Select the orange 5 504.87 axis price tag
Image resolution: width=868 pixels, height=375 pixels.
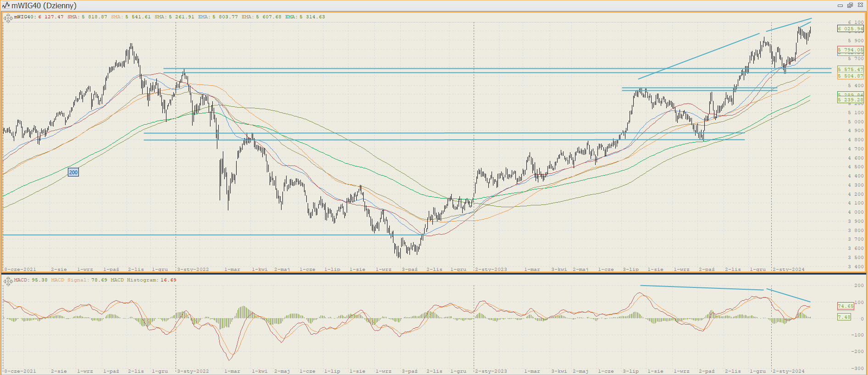[850, 76]
